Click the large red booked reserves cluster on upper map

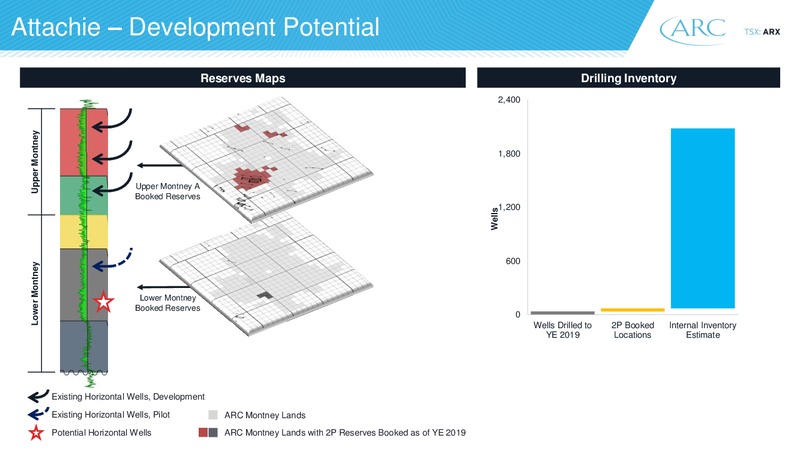[253, 178]
